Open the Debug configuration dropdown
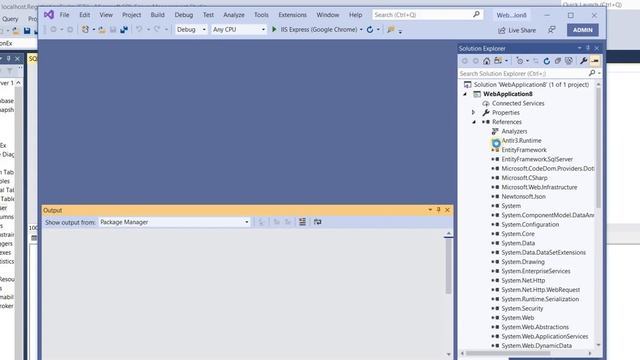 click(191, 29)
